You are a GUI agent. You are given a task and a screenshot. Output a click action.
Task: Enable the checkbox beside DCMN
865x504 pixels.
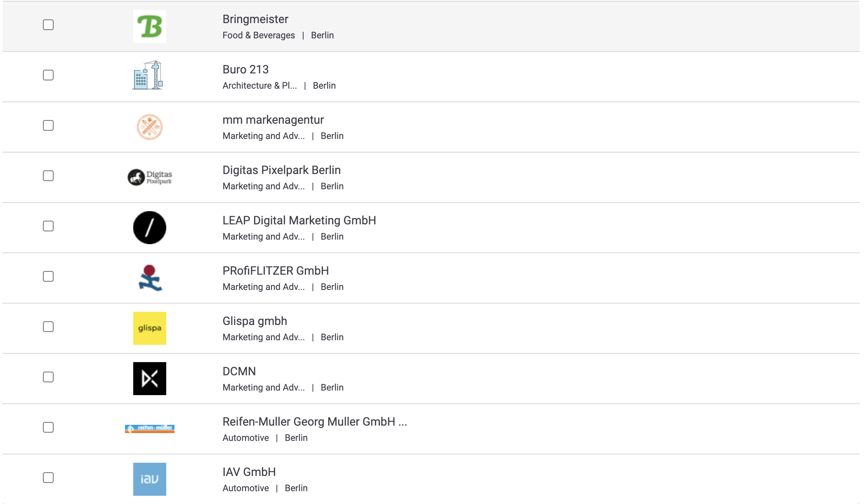tap(48, 377)
